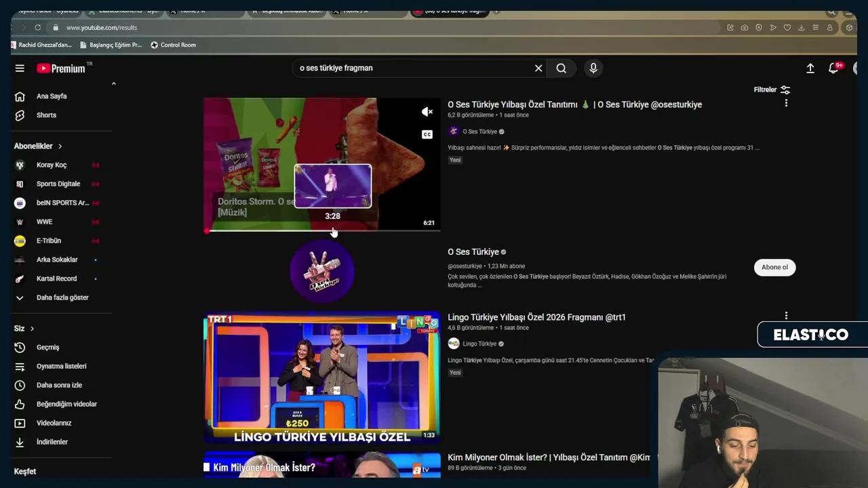Expand Daha fazla göster subscriptions
Screen dimensions: 868x488
click(61, 298)
